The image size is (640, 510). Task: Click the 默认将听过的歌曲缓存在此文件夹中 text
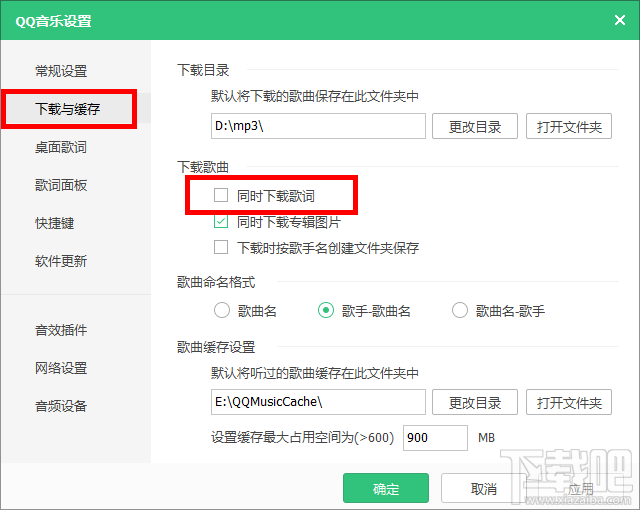315,373
